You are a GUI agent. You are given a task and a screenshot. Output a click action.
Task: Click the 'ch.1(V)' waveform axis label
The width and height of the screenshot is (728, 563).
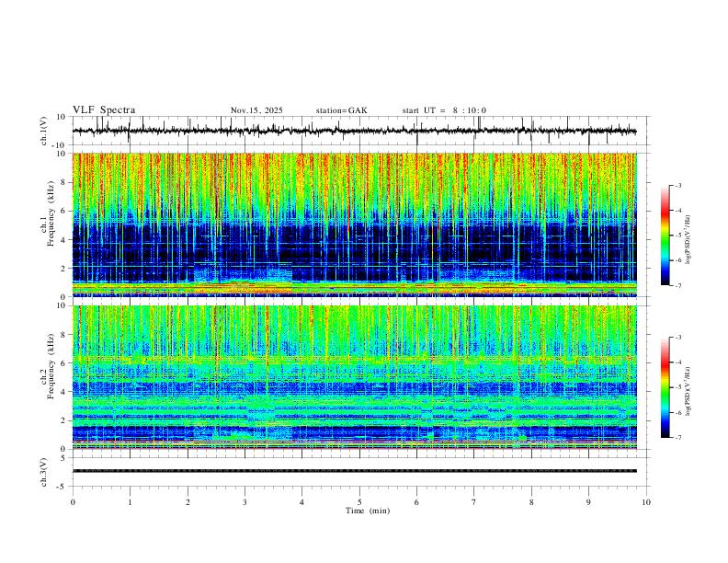click(x=44, y=131)
